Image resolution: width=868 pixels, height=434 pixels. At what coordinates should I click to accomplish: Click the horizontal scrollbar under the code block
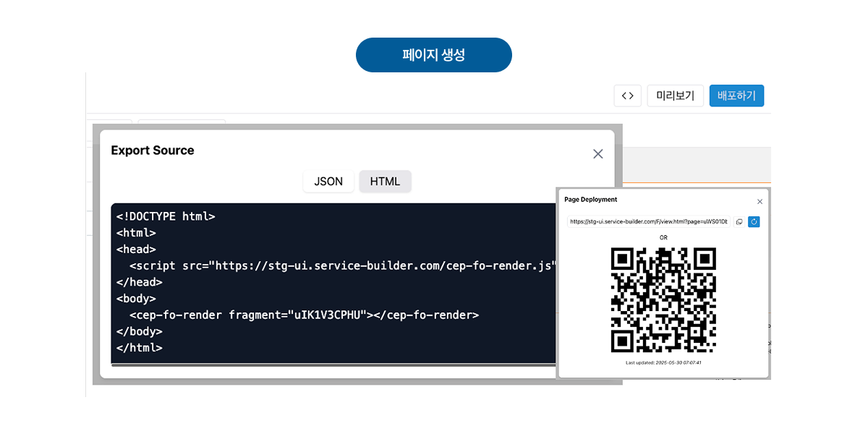(x=333, y=365)
